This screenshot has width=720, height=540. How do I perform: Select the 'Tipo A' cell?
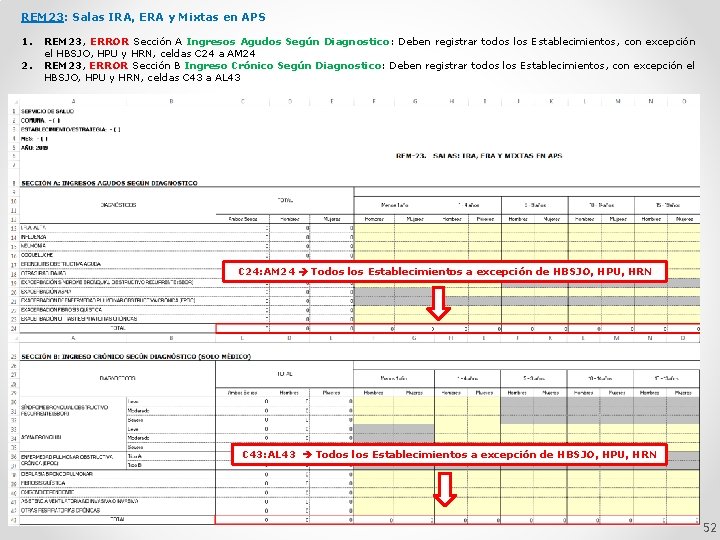[135, 456]
